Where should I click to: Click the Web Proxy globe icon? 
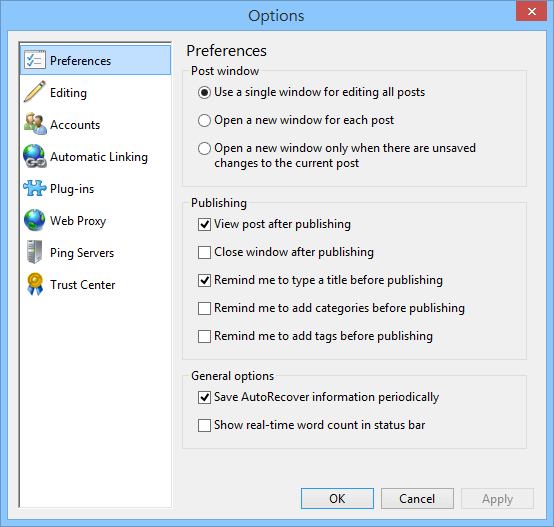click(x=35, y=220)
